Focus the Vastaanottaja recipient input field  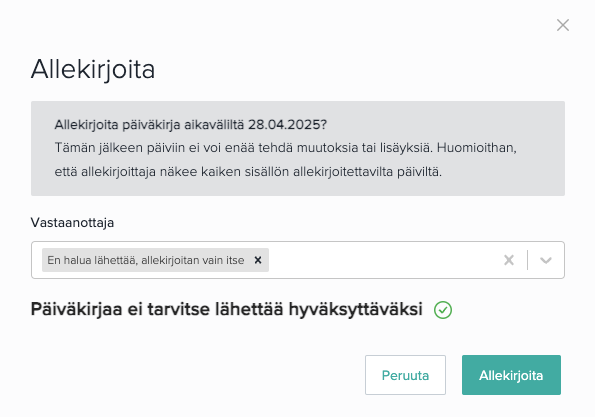[383, 260]
